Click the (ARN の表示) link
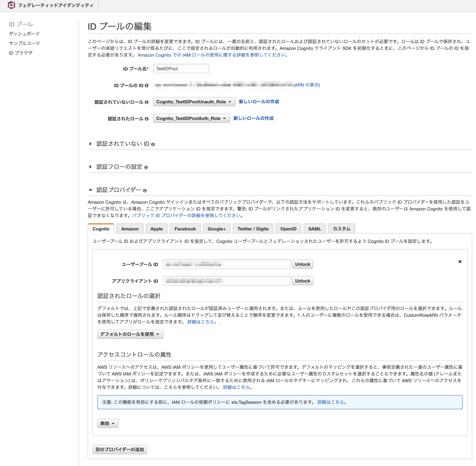This screenshot has height=466, width=476. (307, 85)
